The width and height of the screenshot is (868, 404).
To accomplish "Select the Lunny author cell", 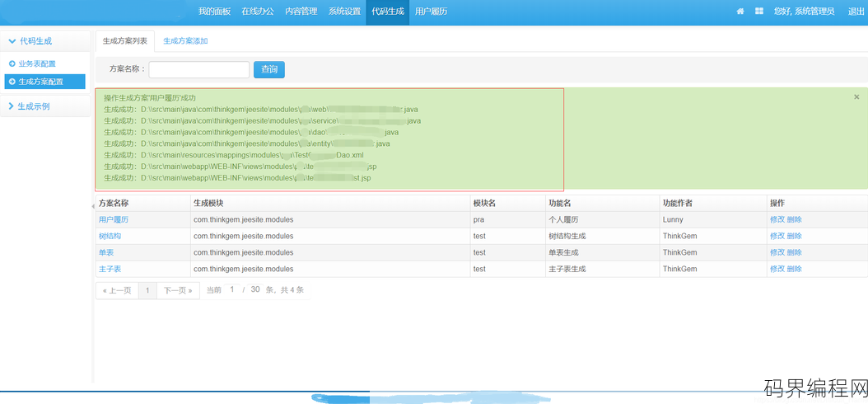I will pyautogui.click(x=713, y=219).
